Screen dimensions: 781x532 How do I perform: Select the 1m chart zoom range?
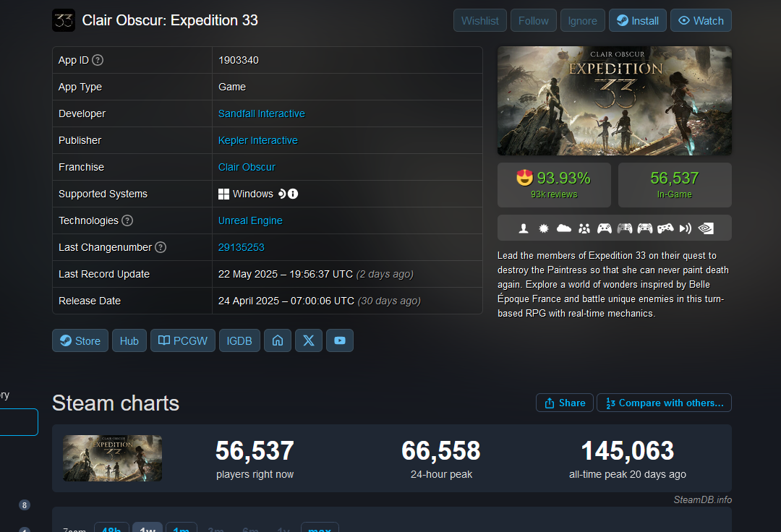[x=182, y=528]
